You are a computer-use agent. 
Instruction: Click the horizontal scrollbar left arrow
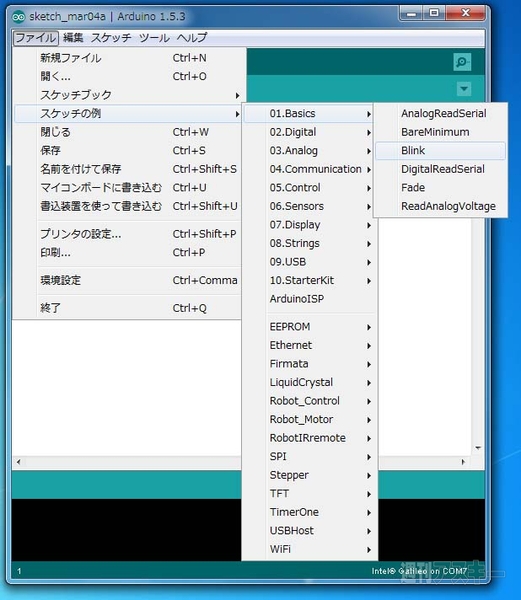(18, 462)
